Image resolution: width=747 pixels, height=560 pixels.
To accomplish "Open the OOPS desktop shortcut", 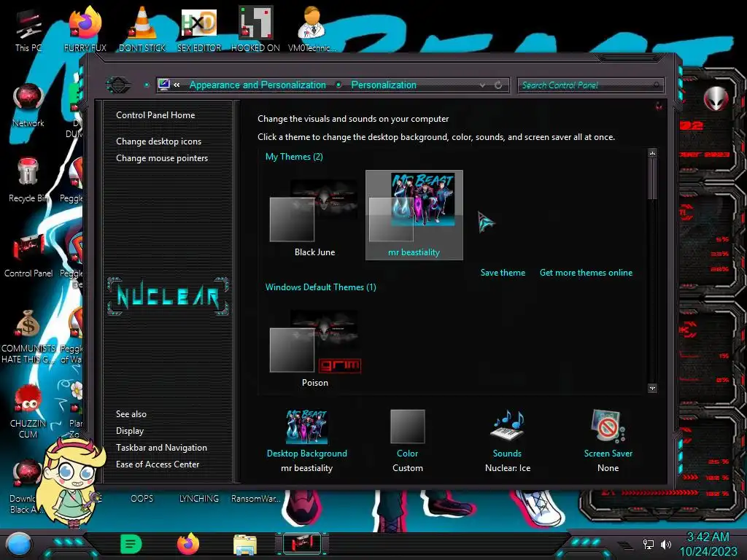I will (x=142, y=499).
